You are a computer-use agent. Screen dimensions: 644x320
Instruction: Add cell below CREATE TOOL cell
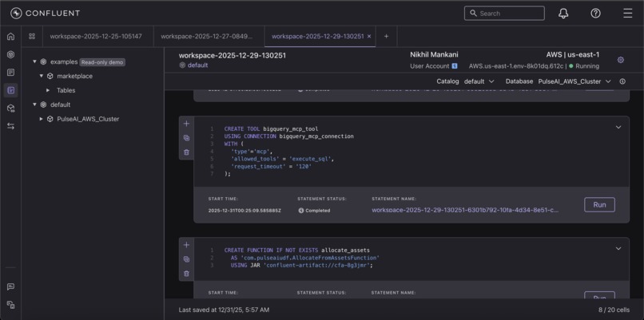(x=186, y=124)
